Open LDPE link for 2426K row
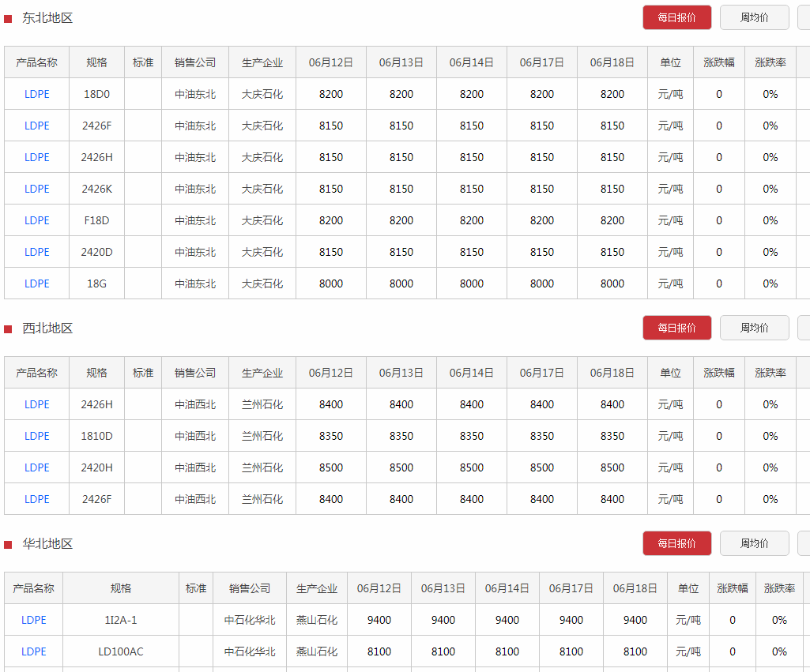This screenshot has width=810, height=672. [36, 189]
